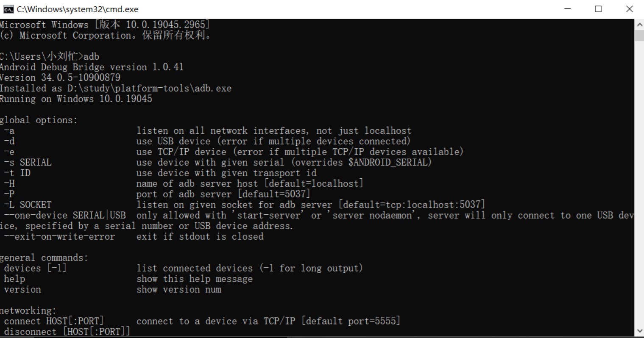Click the 'connect HOST[:PORT]' command text
The height and width of the screenshot is (338, 644).
[x=54, y=321]
